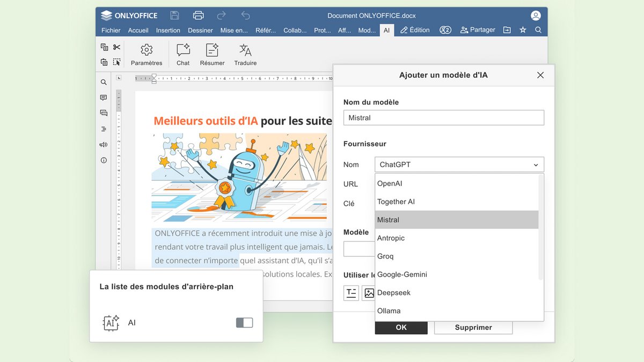The height and width of the screenshot is (362, 644).
Task: Choose Deepseek from the provider list
Action: (x=457, y=293)
